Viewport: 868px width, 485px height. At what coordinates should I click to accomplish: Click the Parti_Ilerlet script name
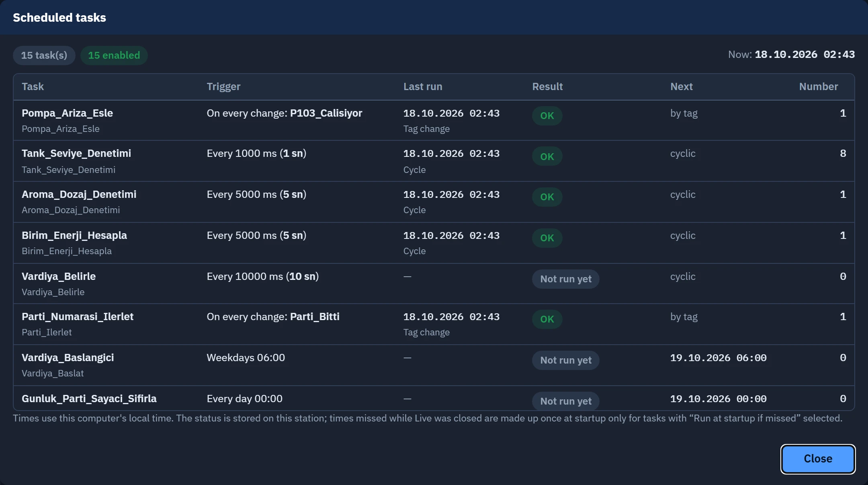pos(47,332)
